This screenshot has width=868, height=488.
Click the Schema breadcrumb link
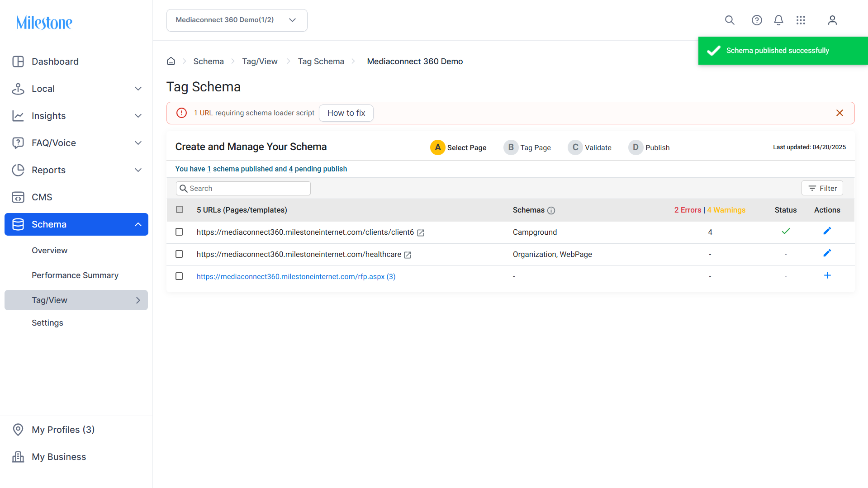pos(209,62)
